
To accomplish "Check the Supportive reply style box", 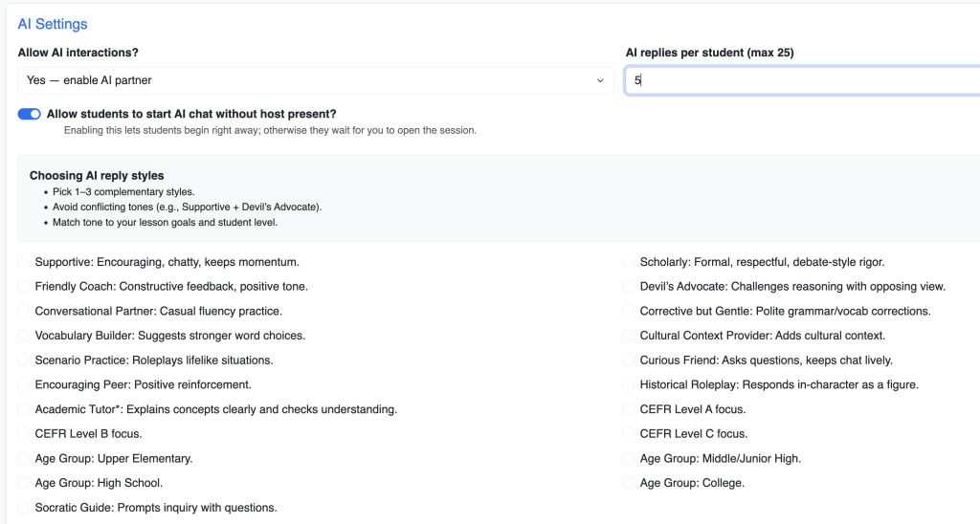I will 23,262.
